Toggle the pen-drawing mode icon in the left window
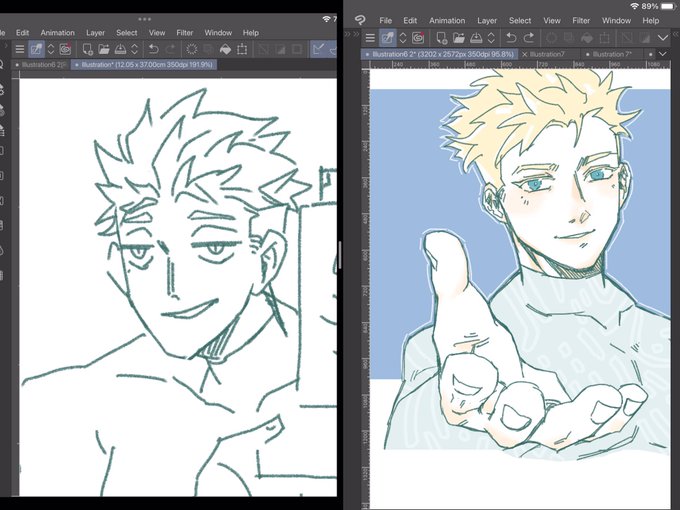Image resolution: width=680 pixels, height=510 pixels. tap(36, 49)
